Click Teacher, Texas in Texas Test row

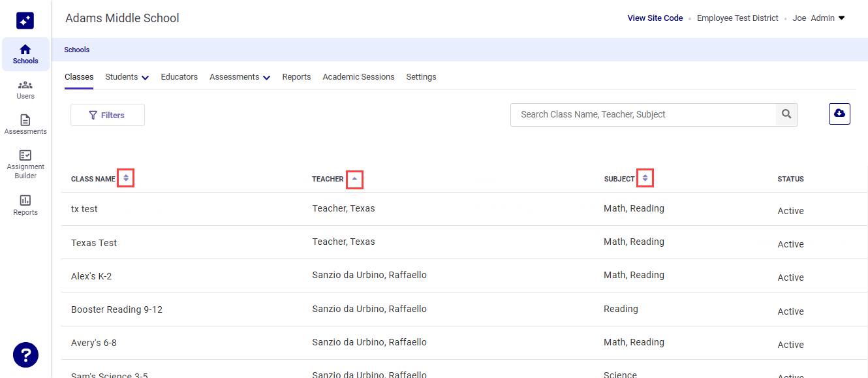coord(343,242)
